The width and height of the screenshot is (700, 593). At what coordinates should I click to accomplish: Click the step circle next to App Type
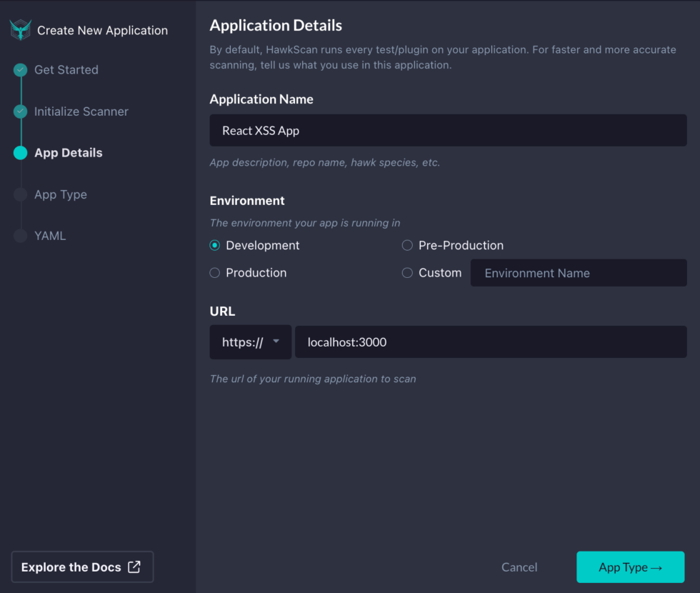pos(20,194)
